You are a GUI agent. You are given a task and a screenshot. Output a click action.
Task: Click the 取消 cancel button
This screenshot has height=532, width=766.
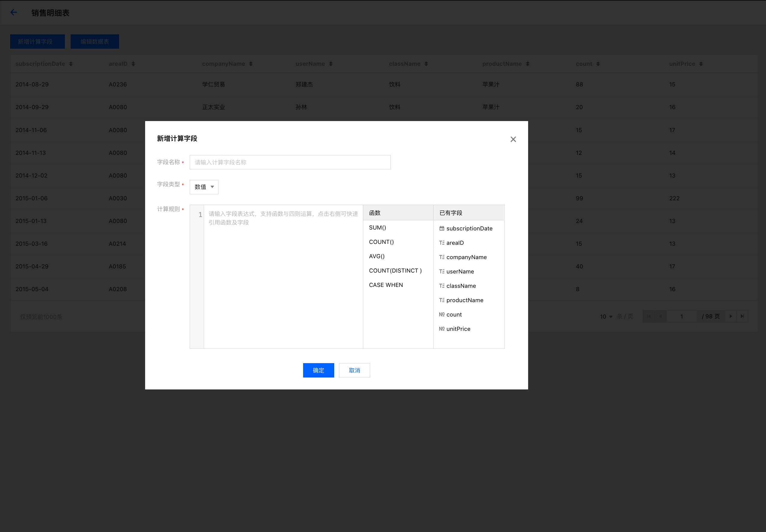coord(354,370)
